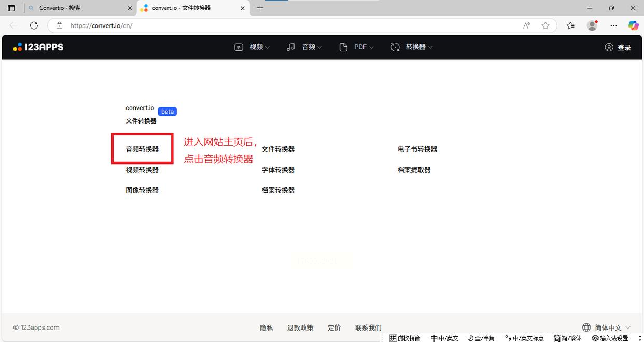Viewport: 644px width, 342px height.
Task: Open new tab with plus button
Action: click(260, 8)
